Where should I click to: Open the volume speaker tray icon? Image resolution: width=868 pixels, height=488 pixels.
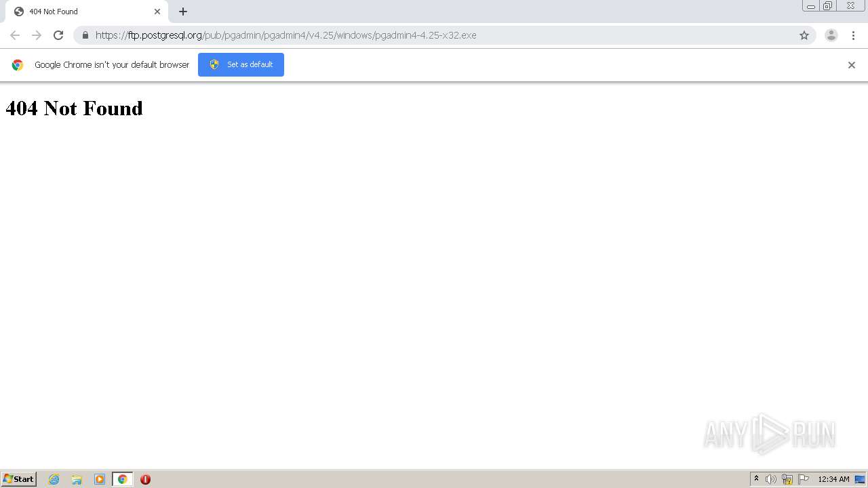tap(771, 479)
